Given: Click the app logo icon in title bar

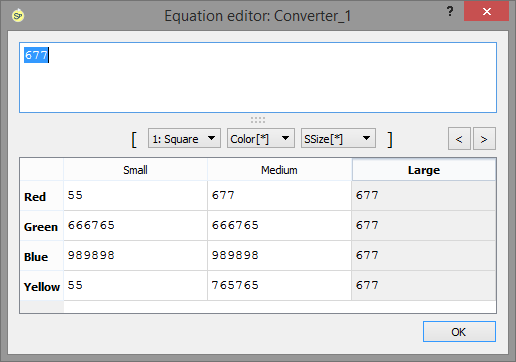Looking at the screenshot, I should (18, 15).
